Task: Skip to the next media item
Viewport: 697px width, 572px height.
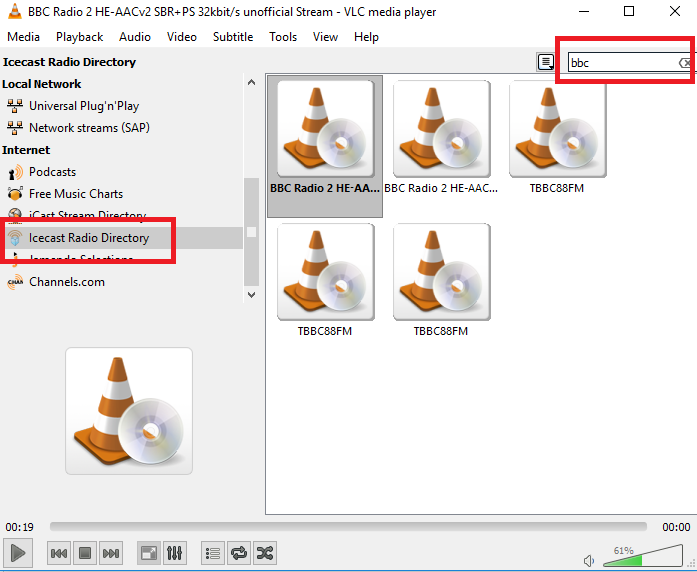Action: [x=111, y=553]
